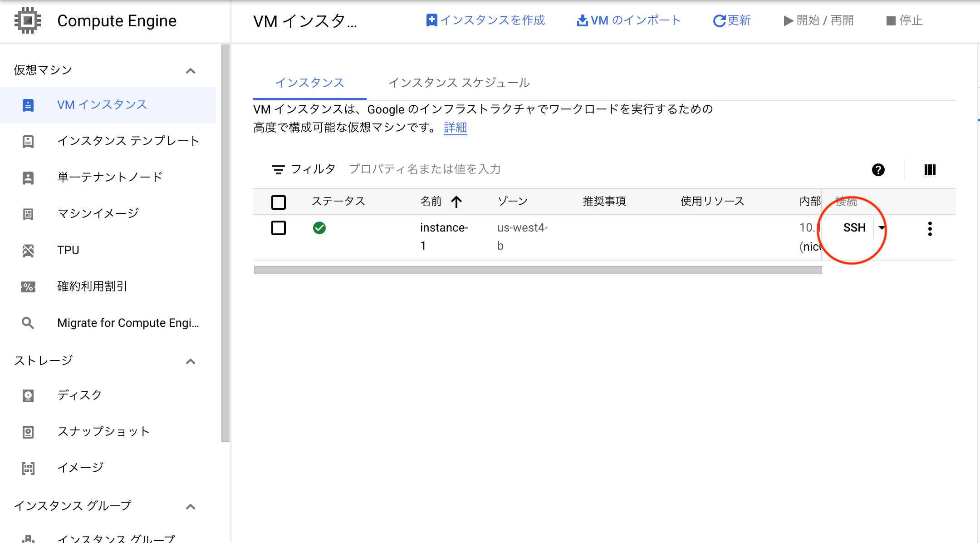Click インスタンスを作成 button
Viewport: 980px width, 543px height.
485,20
